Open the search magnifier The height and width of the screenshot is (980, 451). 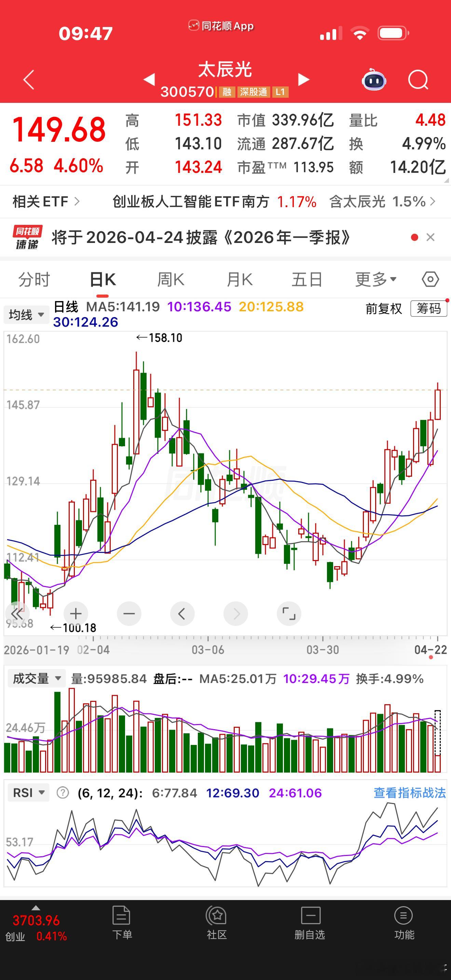click(x=418, y=80)
